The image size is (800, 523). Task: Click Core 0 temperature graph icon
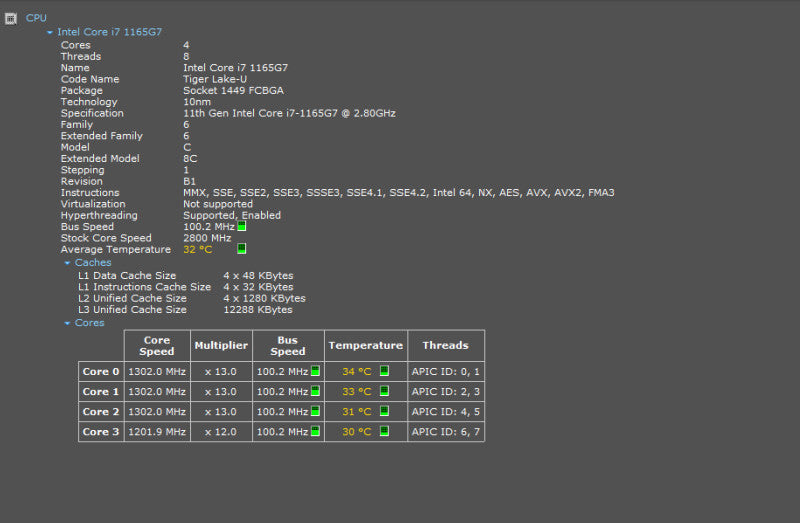(x=384, y=371)
